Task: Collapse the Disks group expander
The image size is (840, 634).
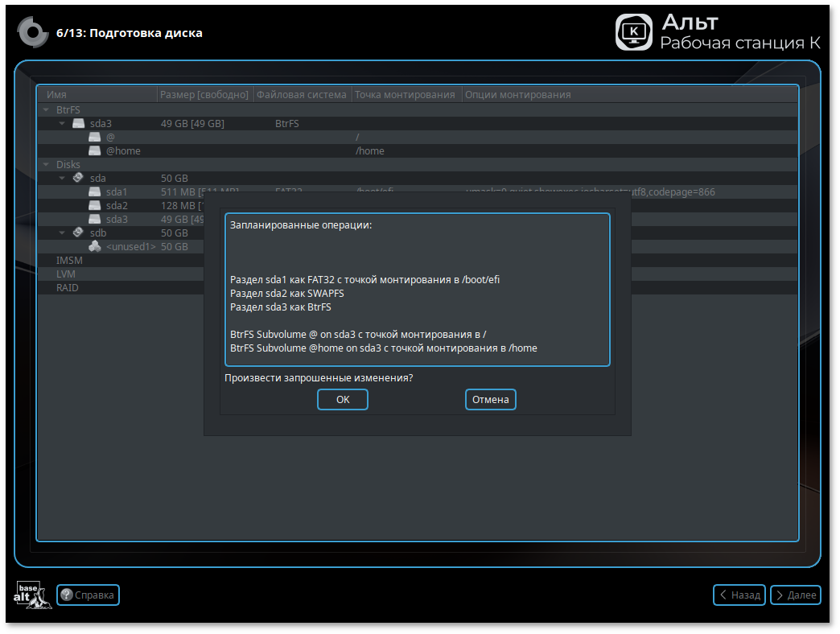Action: tap(46, 164)
